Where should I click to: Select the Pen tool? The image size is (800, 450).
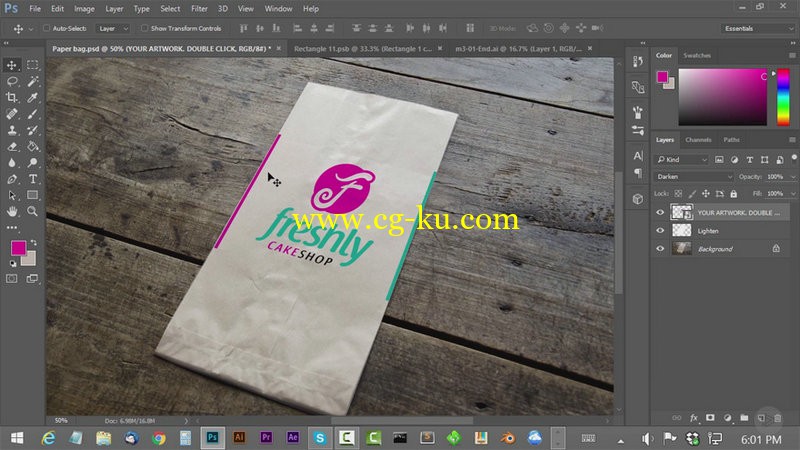click(11, 179)
